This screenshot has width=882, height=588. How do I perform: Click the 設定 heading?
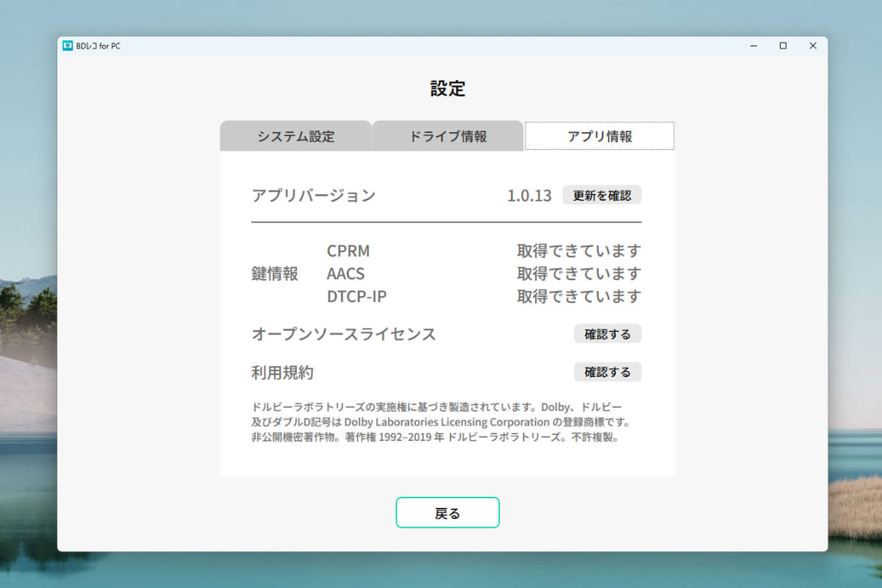click(x=447, y=88)
